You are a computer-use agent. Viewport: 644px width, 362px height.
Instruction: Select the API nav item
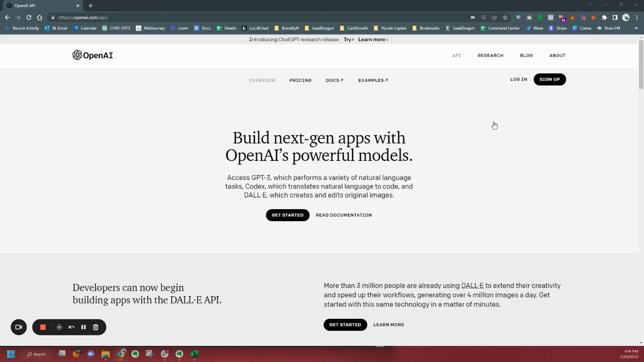pos(456,55)
